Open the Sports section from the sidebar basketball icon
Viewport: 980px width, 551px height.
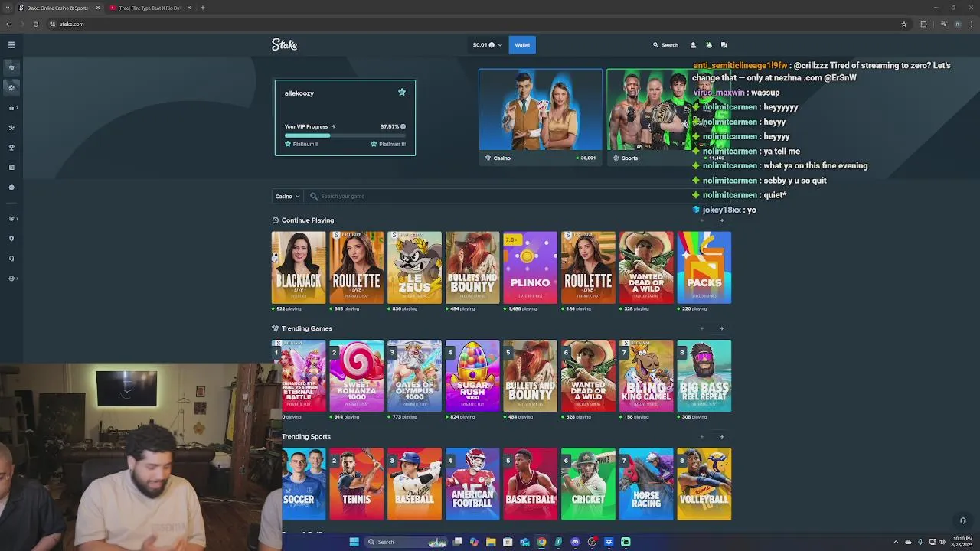(11, 87)
